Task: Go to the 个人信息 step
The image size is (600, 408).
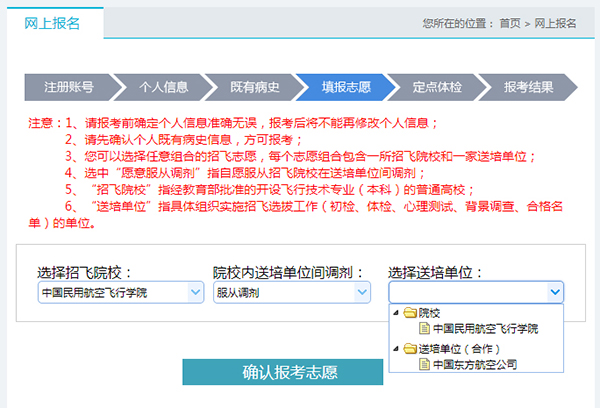Action: click(x=163, y=87)
